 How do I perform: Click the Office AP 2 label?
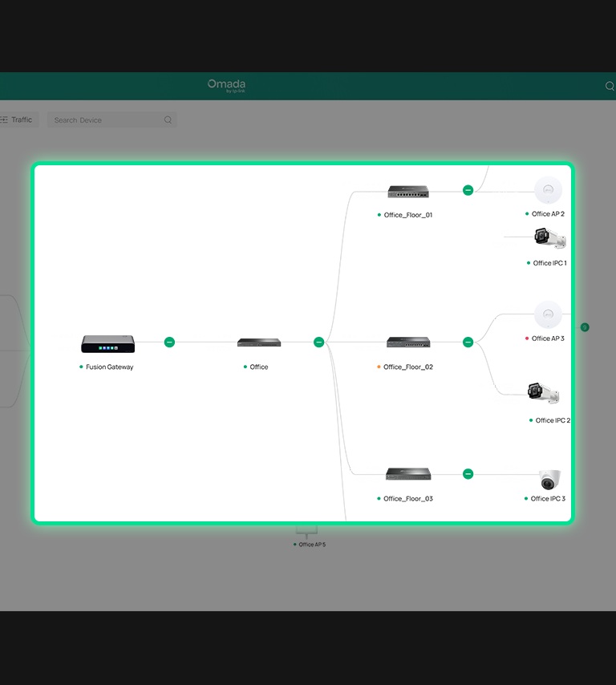click(548, 213)
